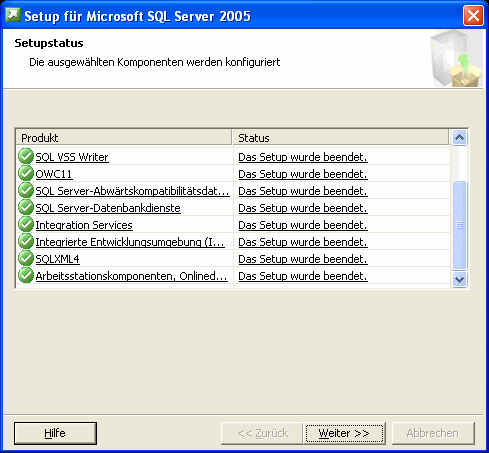
Task: Click the scrollbar down arrow
Action: click(x=460, y=279)
